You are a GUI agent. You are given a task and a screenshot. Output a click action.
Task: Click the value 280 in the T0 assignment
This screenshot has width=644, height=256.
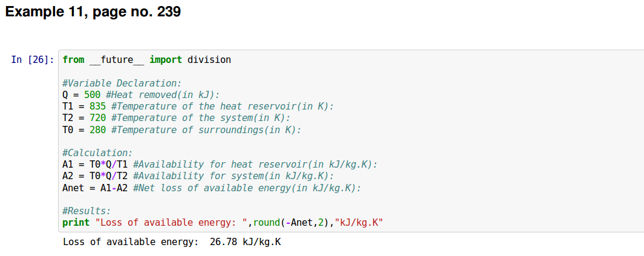97,130
